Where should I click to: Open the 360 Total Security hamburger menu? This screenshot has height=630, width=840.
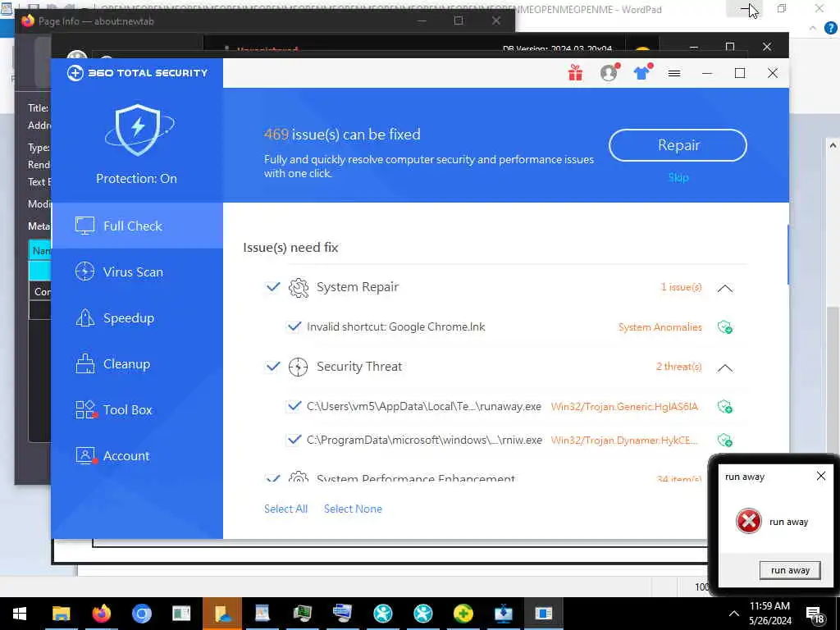674,73
